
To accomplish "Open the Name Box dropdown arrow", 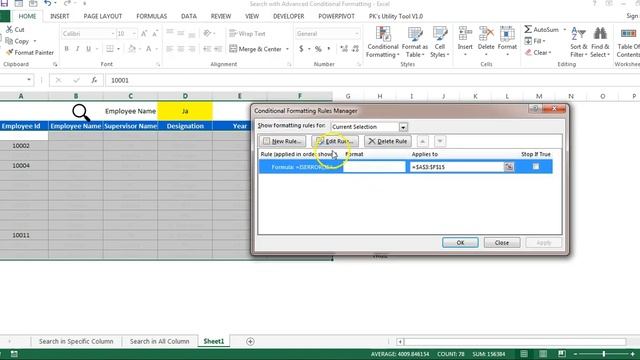I will point(29,80).
